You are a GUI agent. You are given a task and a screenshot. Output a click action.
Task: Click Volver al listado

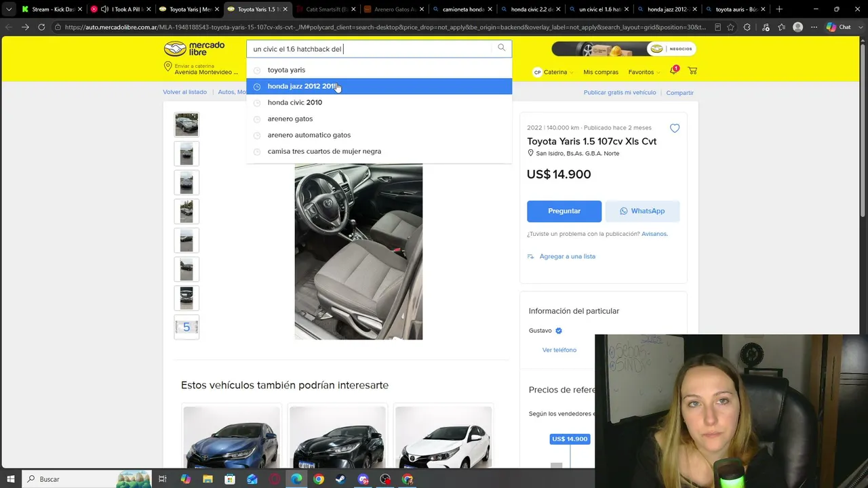coord(184,92)
